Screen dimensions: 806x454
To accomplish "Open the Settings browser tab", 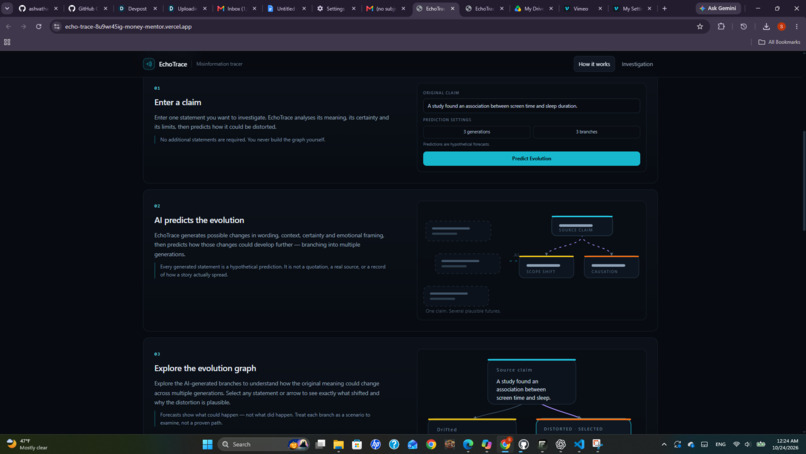I will pos(335,8).
